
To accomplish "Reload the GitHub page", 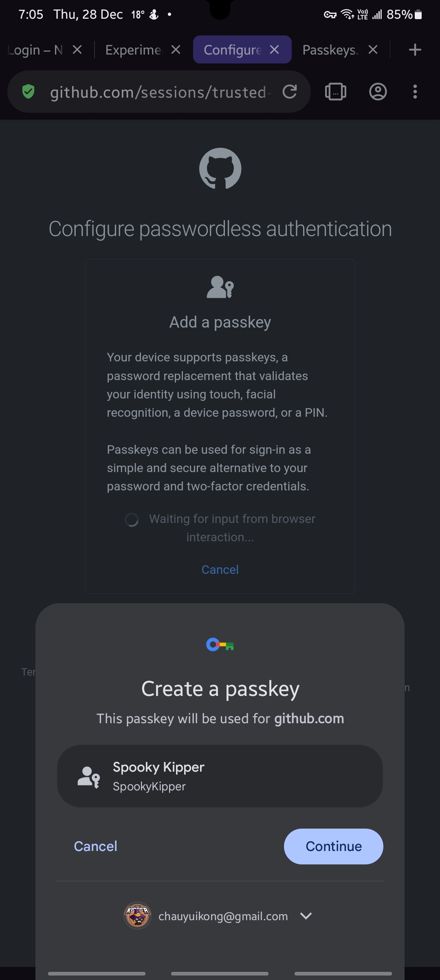I will (290, 92).
